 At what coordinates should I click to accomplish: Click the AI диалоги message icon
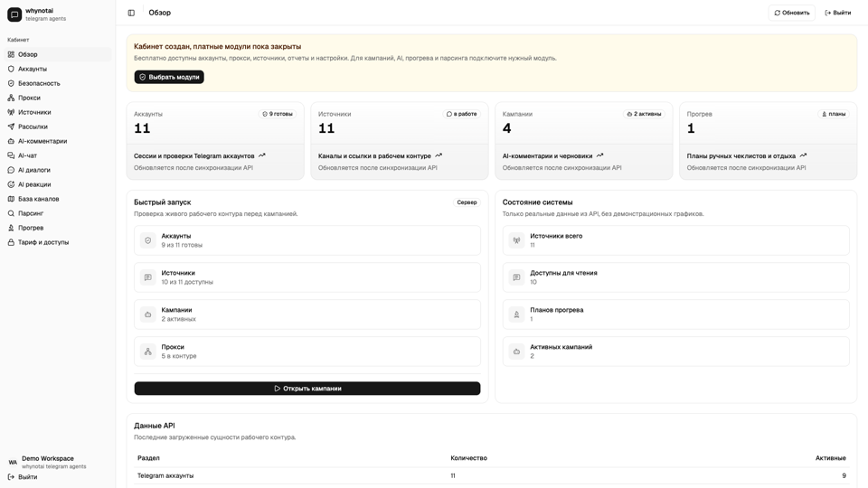click(11, 170)
